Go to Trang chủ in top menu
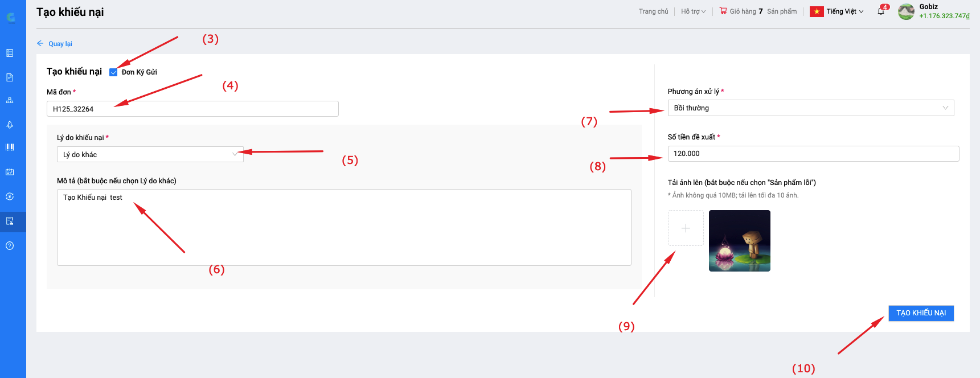Image resolution: width=980 pixels, height=378 pixels. 653,11
